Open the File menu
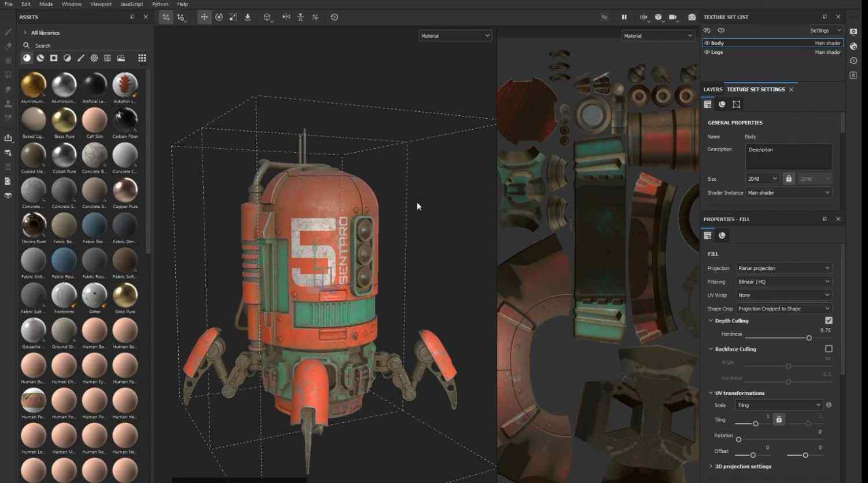Screen dimensions: 868x483 (x=9, y=4)
